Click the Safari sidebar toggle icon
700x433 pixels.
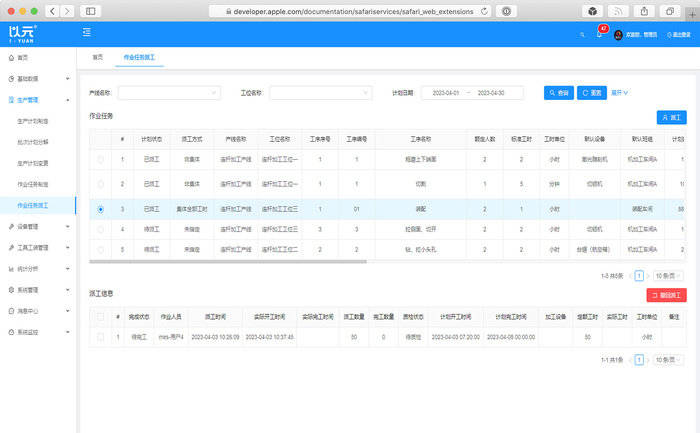coord(91,10)
